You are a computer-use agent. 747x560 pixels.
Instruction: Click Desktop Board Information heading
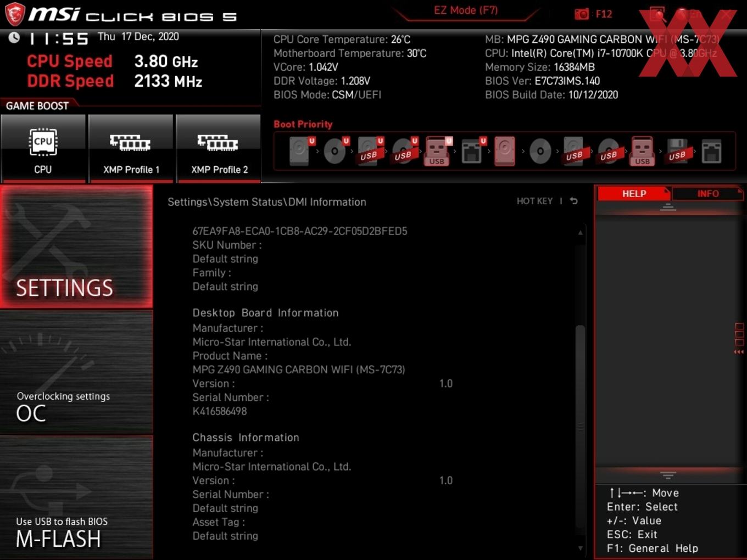(265, 313)
